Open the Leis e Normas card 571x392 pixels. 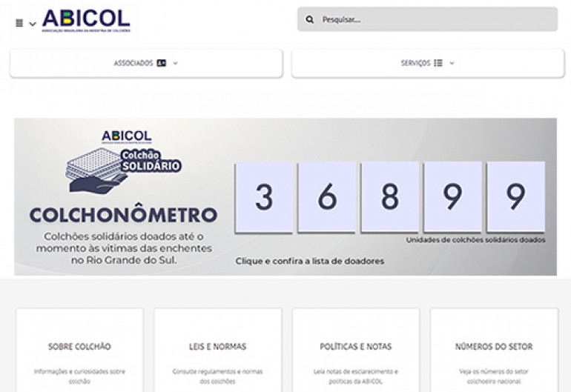(217, 347)
